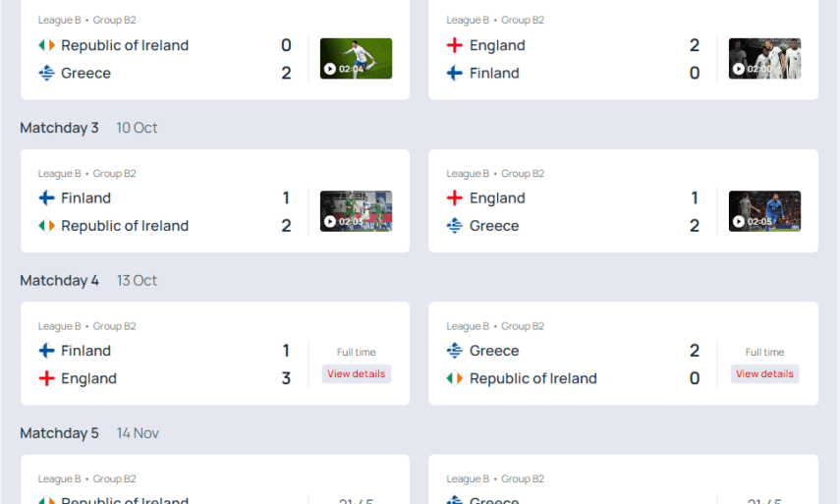840x504 pixels.
Task: Open the Republic of Ireland team link in Matchday 3
Action: coord(125,226)
